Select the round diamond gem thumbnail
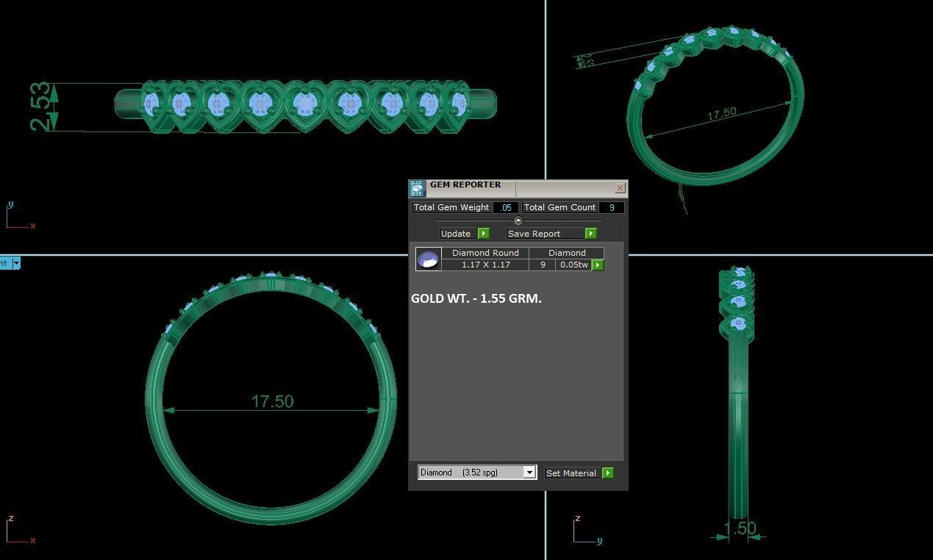The height and width of the screenshot is (560, 933). [x=428, y=259]
